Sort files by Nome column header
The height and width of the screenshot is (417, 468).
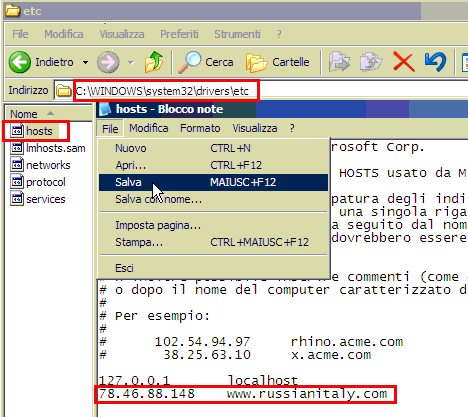click(x=48, y=114)
